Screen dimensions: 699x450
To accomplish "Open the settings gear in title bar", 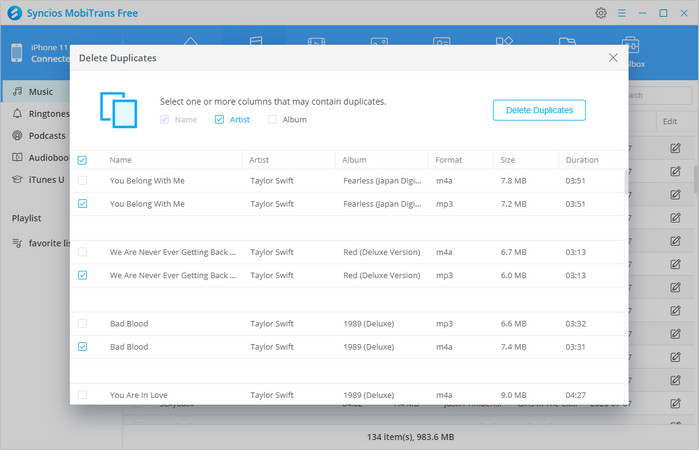I will tap(600, 13).
